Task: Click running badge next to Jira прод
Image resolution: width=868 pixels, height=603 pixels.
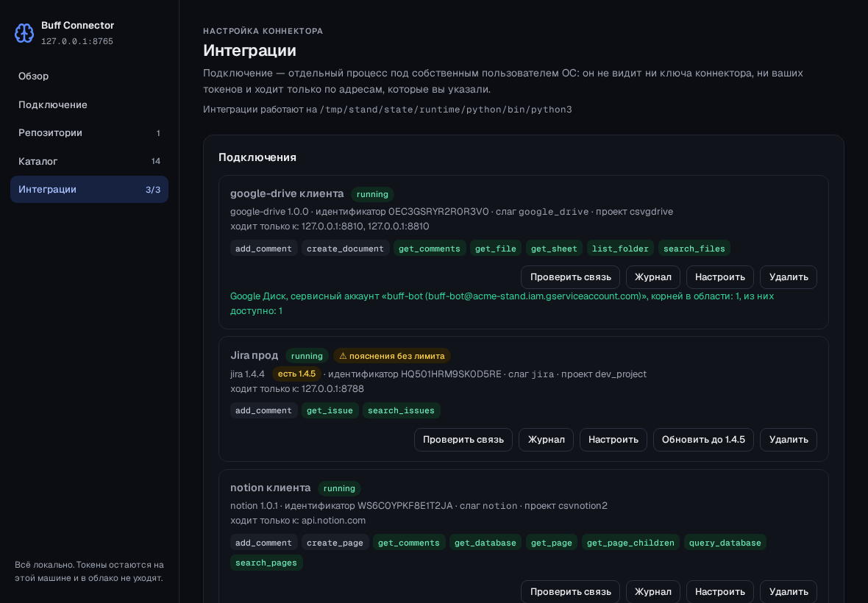Action: point(307,356)
